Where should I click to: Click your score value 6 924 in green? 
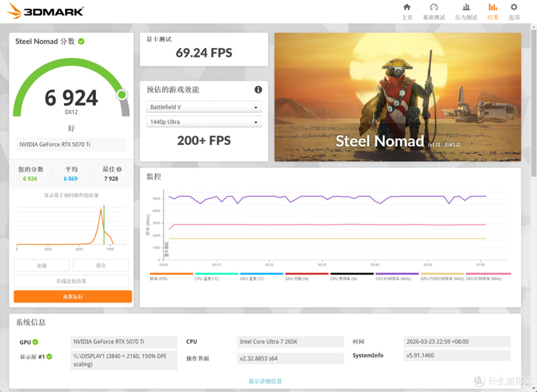tap(30, 179)
